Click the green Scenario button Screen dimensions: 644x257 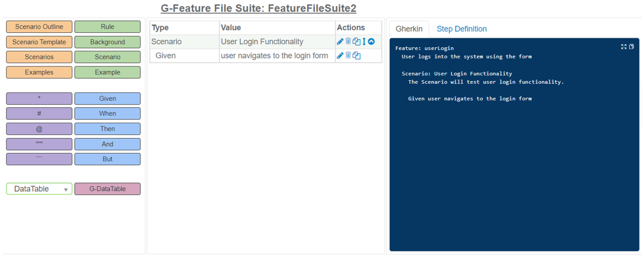[x=108, y=57]
